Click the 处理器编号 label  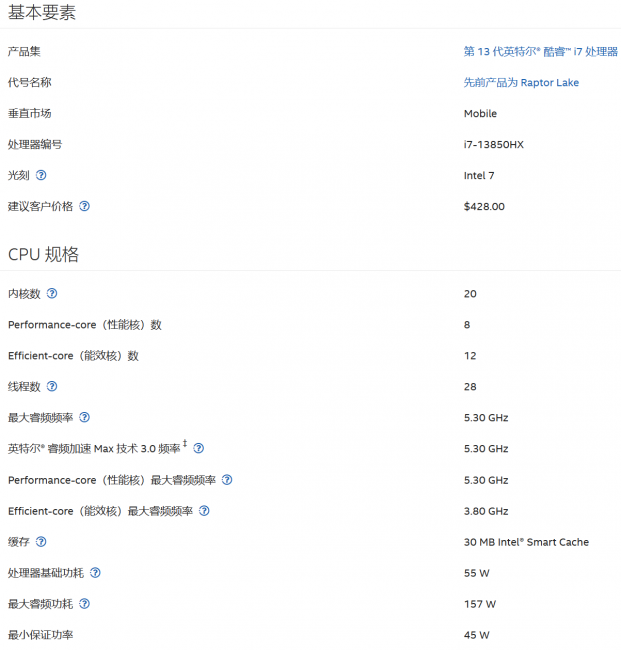point(35,144)
